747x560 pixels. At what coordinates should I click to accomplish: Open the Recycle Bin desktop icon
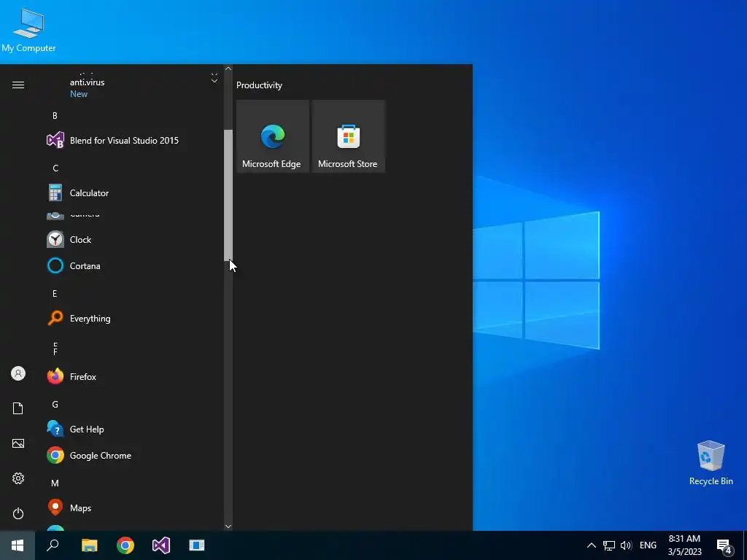point(711,463)
